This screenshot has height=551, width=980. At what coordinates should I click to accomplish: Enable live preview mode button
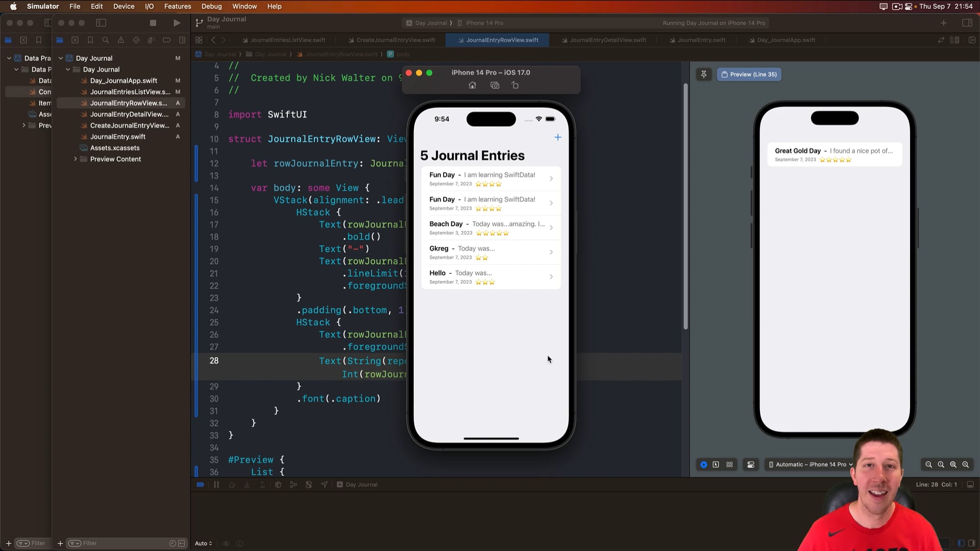coord(704,465)
